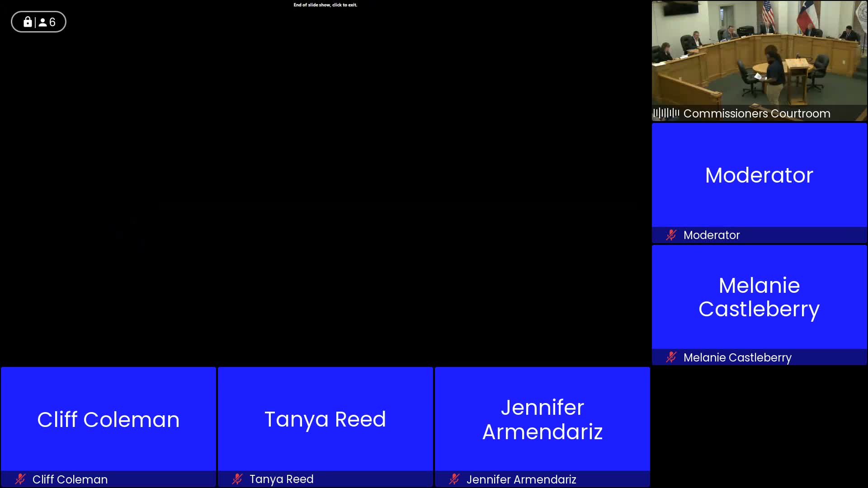Click Moderator's muted microphone icon
The image size is (868, 488).
(x=671, y=235)
